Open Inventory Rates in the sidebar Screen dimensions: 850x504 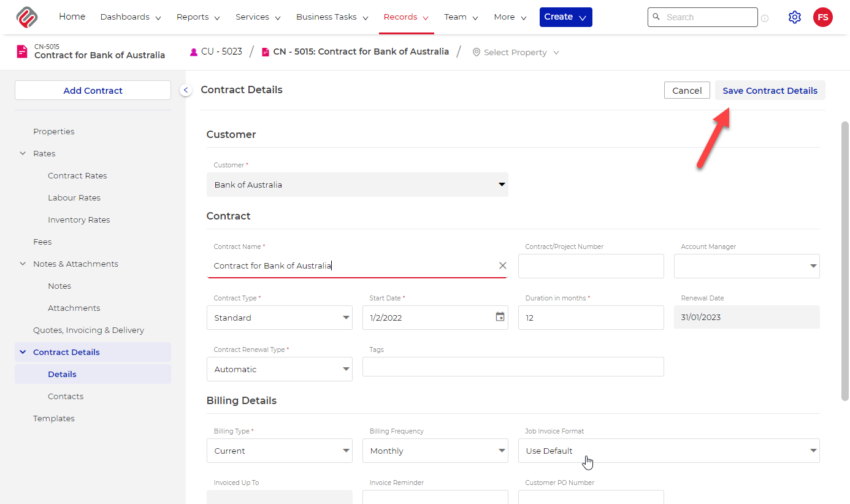pyautogui.click(x=79, y=220)
